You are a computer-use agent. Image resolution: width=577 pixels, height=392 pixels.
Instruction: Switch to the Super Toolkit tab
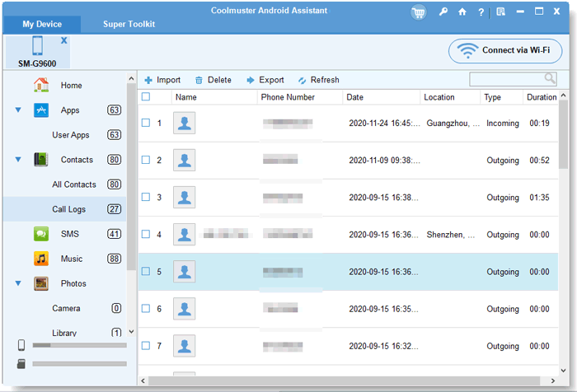click(129, 24)
